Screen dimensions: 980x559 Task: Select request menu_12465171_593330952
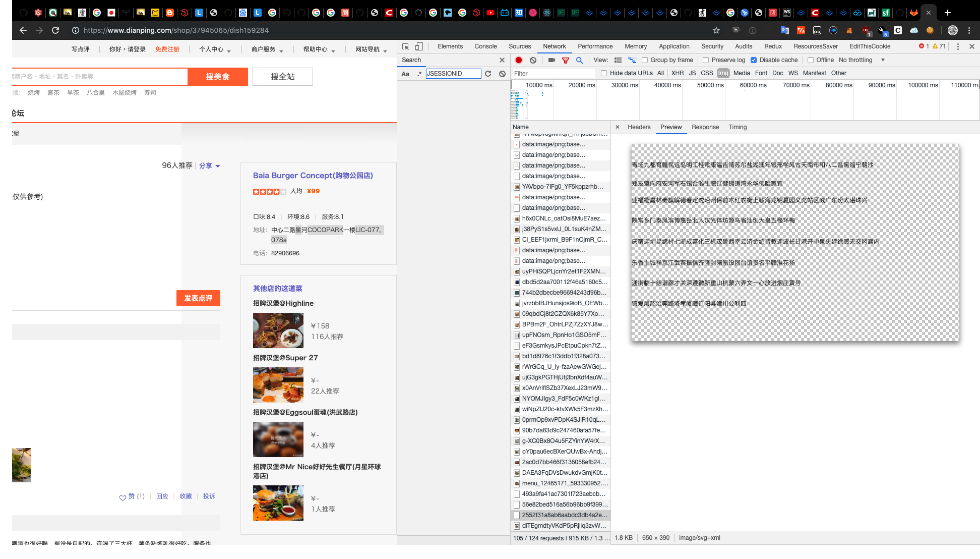(561, 483)
